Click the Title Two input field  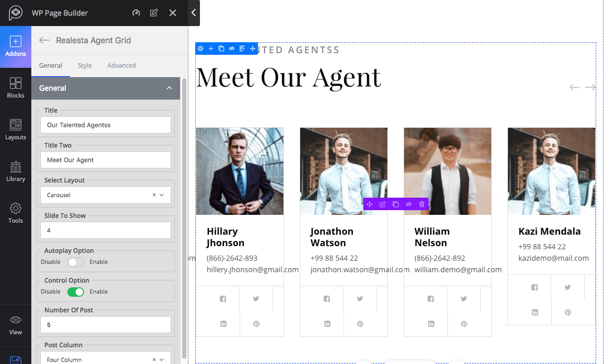coord(105,160)
